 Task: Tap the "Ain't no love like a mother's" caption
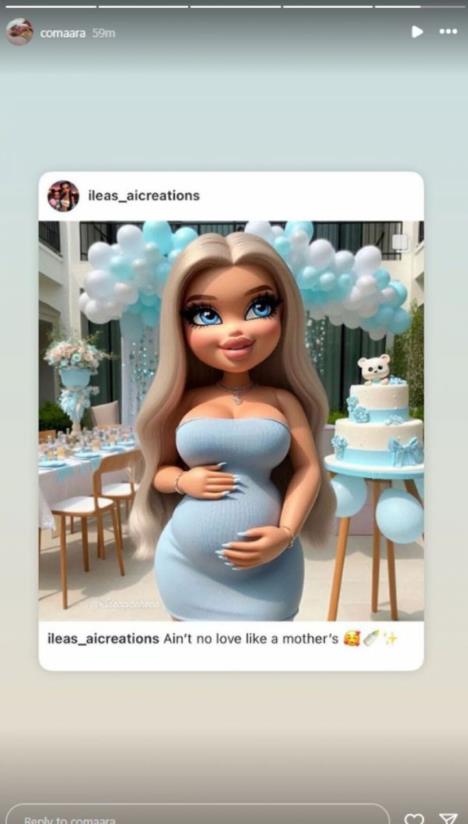[250, 639]
